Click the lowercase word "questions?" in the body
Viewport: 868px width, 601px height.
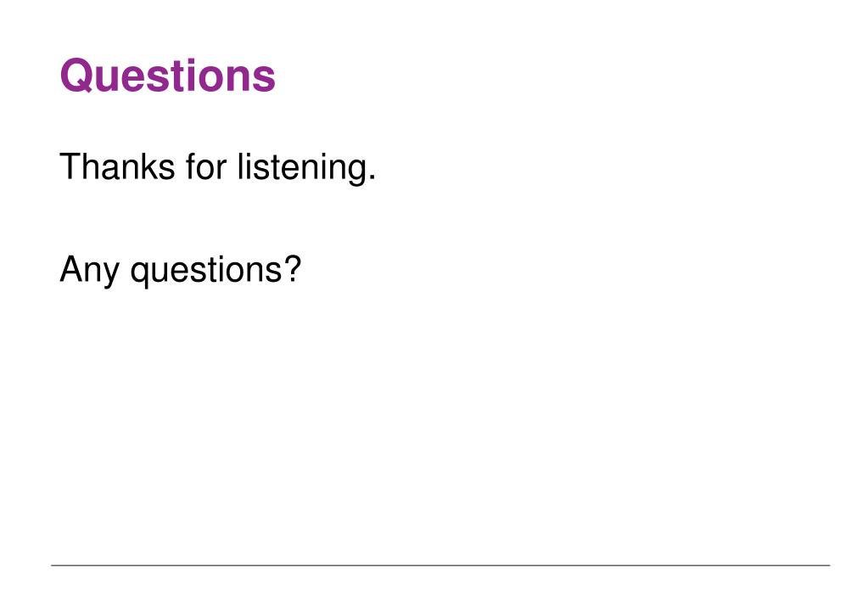tap(216, 272)
